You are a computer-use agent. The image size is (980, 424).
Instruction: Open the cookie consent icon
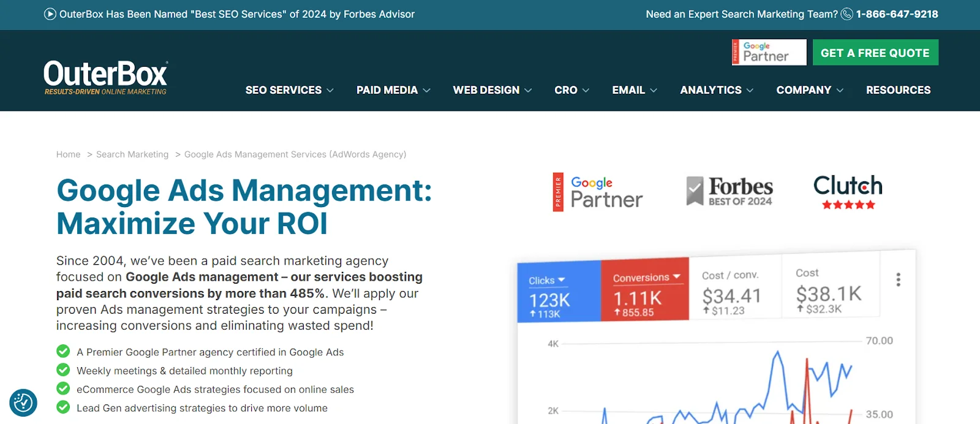tap(23, 403)
